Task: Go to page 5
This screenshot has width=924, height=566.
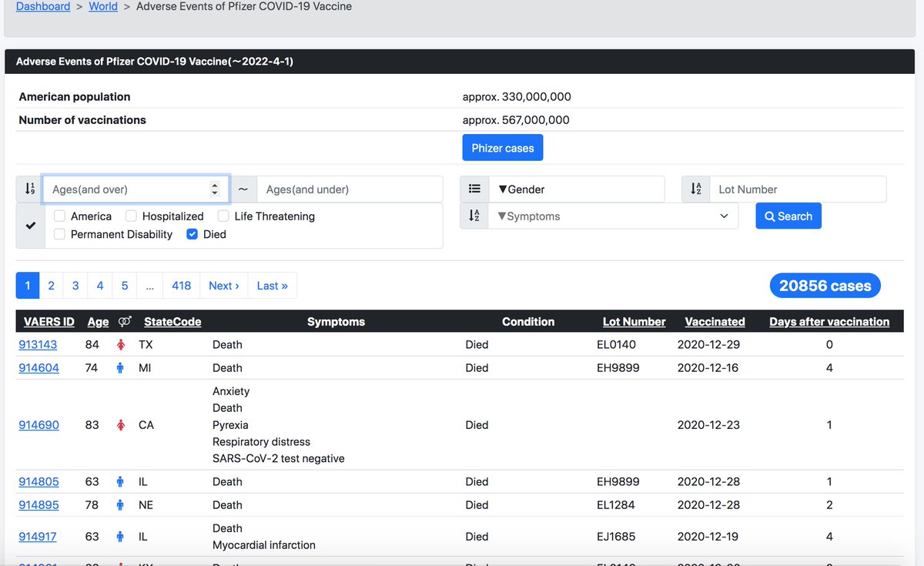Action: 125,286
